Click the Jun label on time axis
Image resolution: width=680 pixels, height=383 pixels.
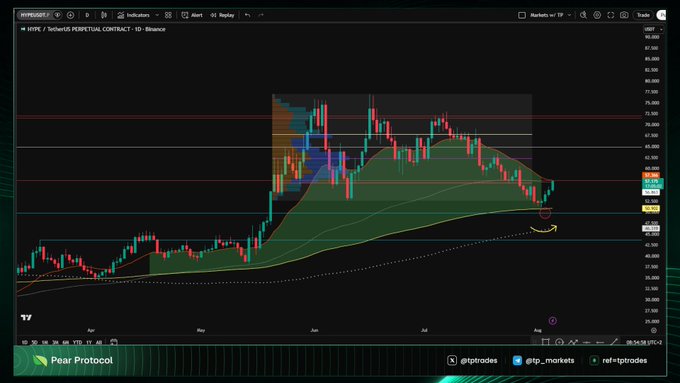click(x=314, y=330)
